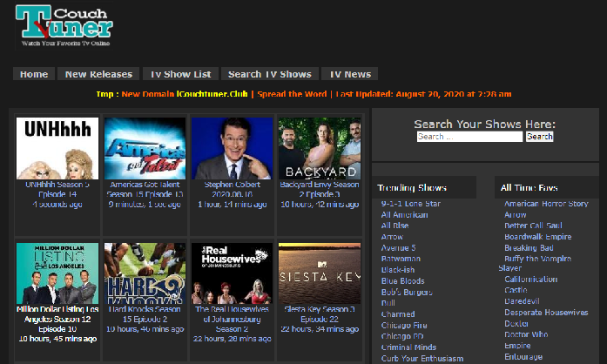The height and width of the screenshot is (364, 607).
Task: Open the TV News section
Action: pyautogui.click(x=350, y=74)
